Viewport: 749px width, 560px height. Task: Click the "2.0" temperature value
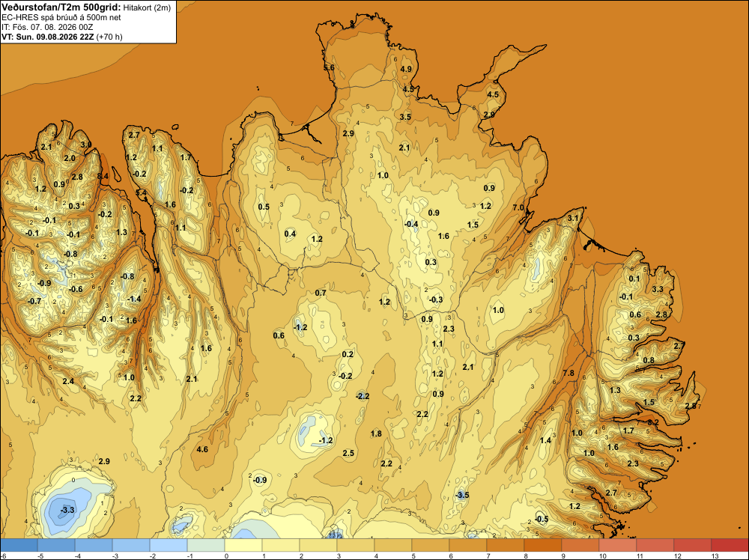click(70, 158)
